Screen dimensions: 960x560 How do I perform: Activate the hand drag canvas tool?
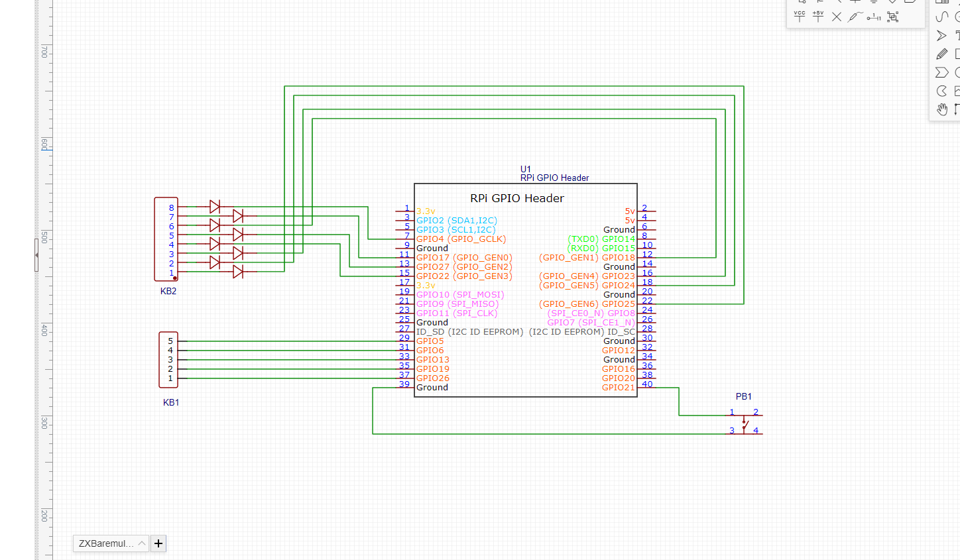pos(942,109)
